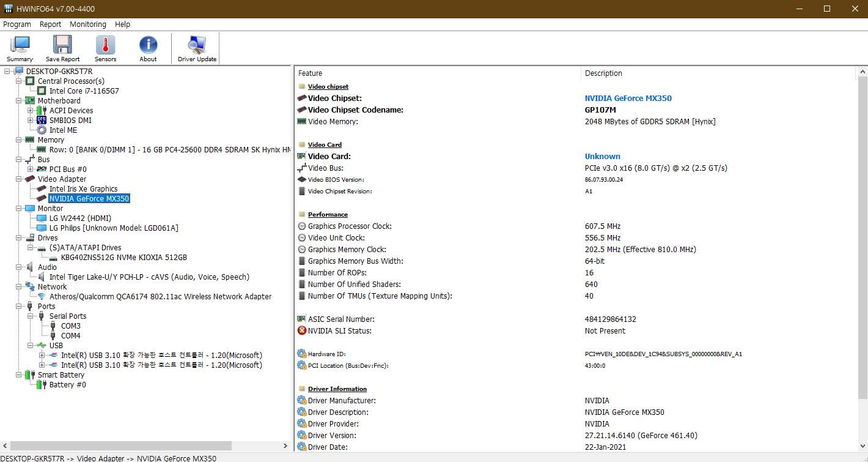
Task: Click the Unknown video card link
Action: (603, 156)
